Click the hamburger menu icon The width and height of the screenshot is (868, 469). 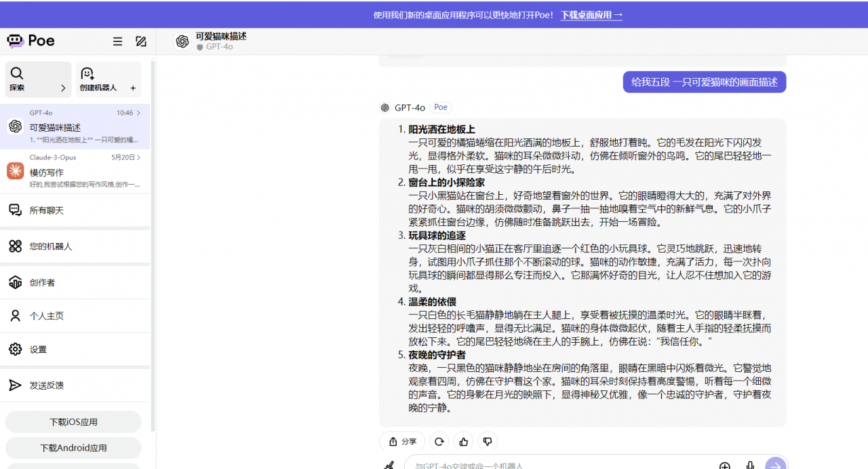[117, 41]
